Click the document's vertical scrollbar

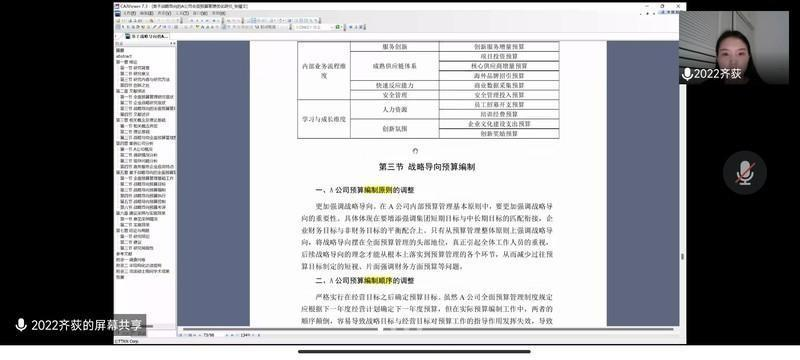click(682, 184)
